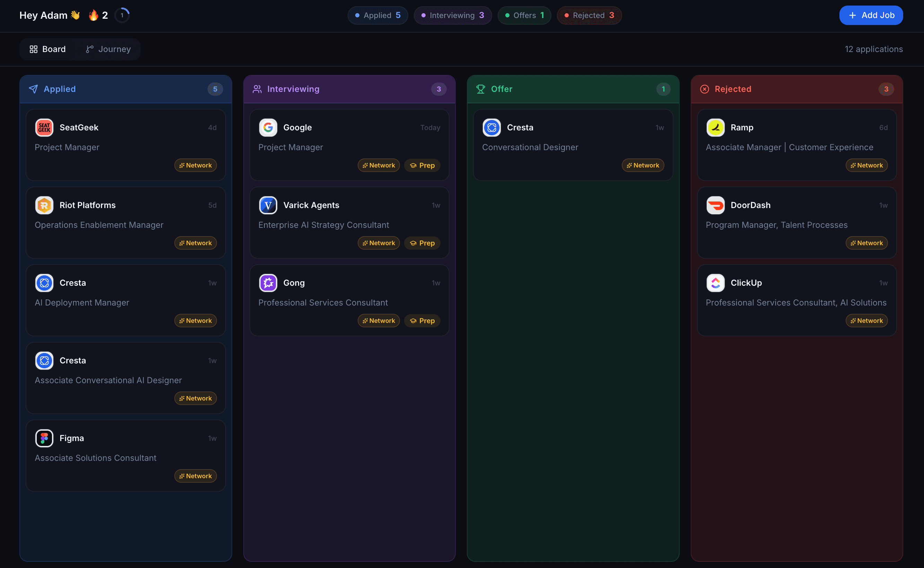Click the DoorDash logo icon

point(716,205)
